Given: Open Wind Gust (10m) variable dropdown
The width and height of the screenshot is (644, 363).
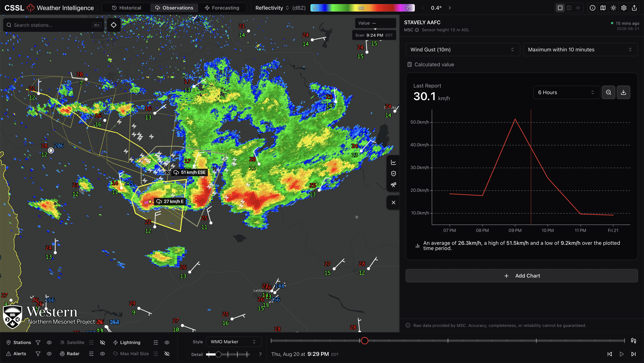Looking at the screenshot, I should point(463,50).
